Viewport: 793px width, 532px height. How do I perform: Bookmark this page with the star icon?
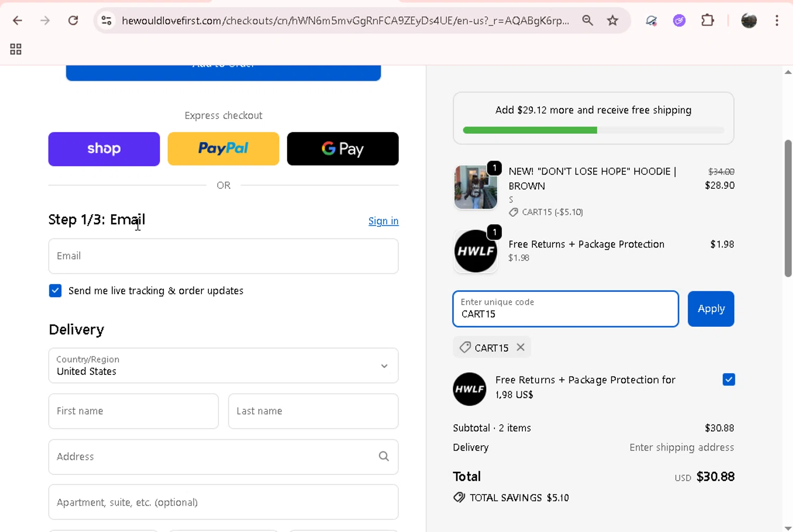[x=613, y=21]
